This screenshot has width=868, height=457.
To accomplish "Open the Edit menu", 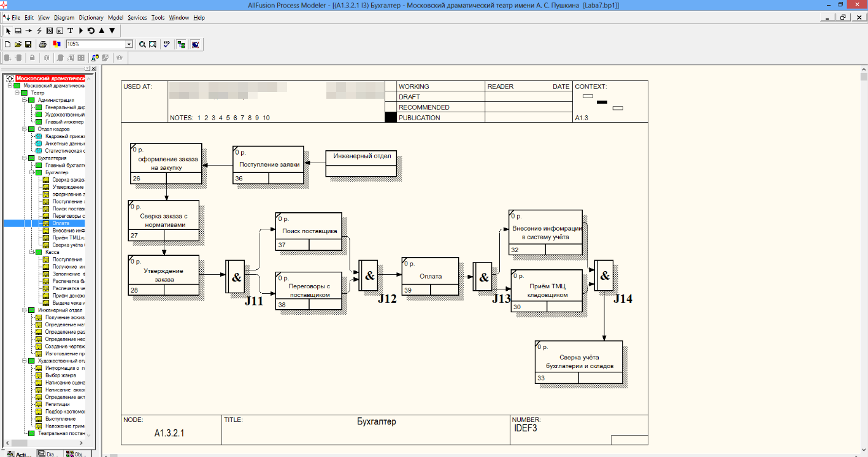I will tap(29, 18).
